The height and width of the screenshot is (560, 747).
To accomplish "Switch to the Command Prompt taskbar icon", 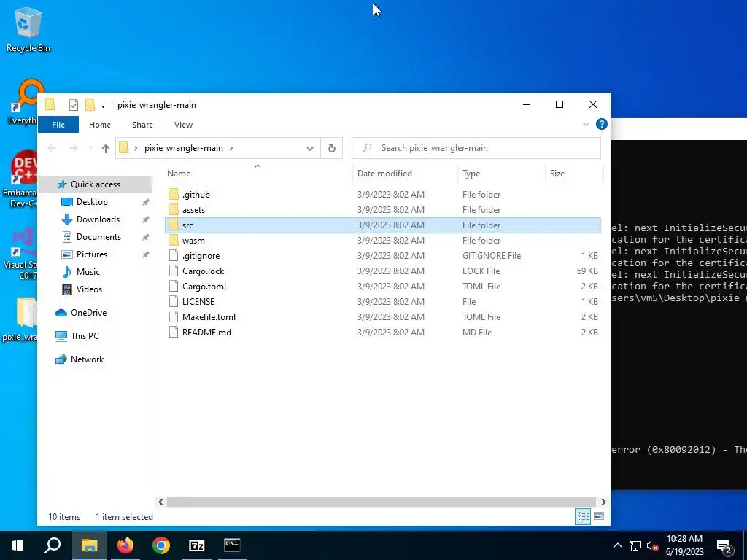I will (x=232, y=545).
